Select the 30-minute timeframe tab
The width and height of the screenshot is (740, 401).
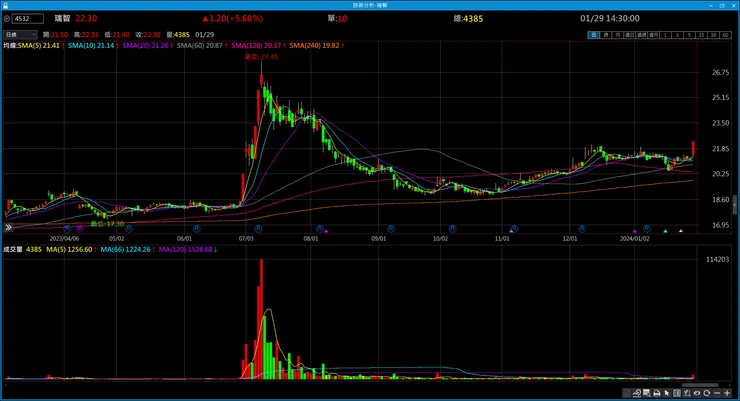pyautogui.click(x=714, y=35)
